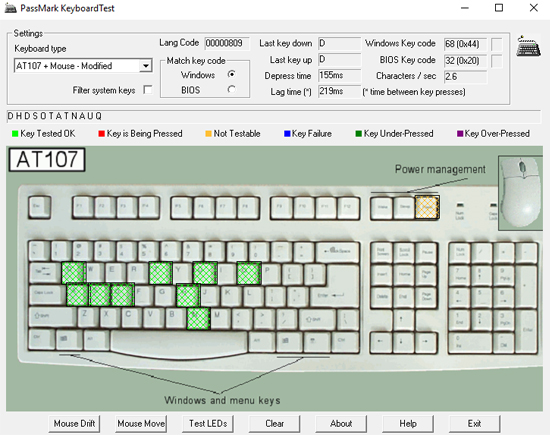Click the green tested Q key

pyautogui.click(x=73, y=273)
